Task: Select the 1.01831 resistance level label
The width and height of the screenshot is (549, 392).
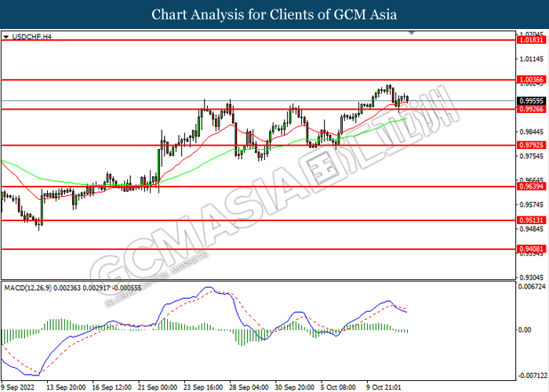Action: click(532, 40)
